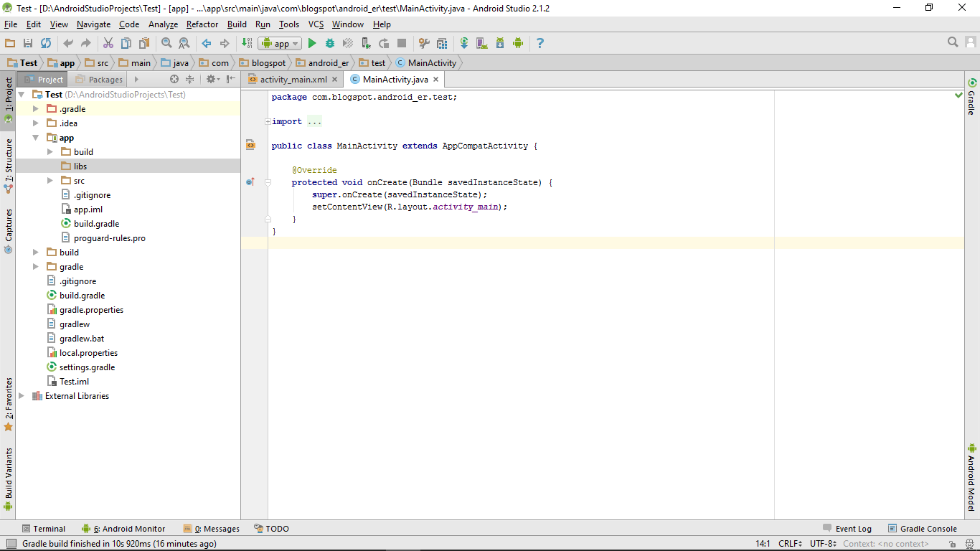Open the Gradle Console
This screenshot has height=551, width=980.
pyautogui.click(x=922, y=529)
